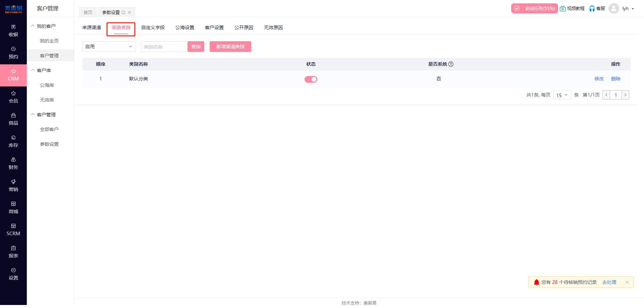Refresh the 参数设置 tab via its reload icon
Image resolution: width=644 pixels, height=308 pixels.
[x=123, y=12]
